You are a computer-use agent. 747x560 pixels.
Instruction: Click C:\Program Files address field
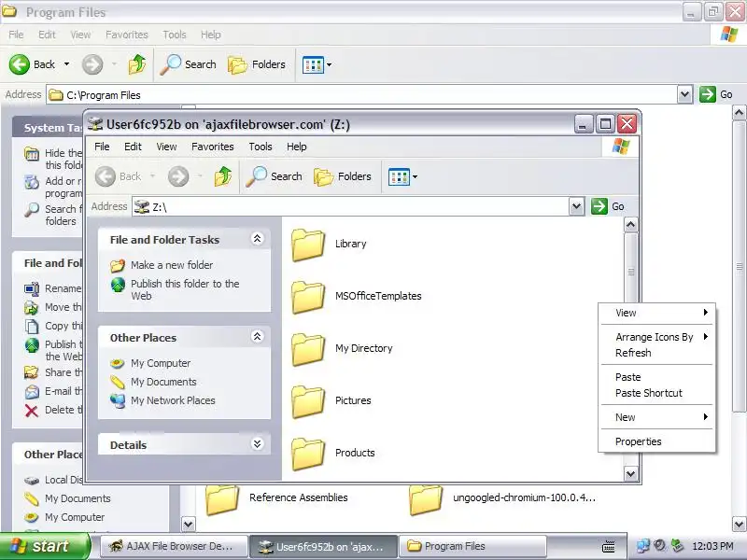[362, 95]
